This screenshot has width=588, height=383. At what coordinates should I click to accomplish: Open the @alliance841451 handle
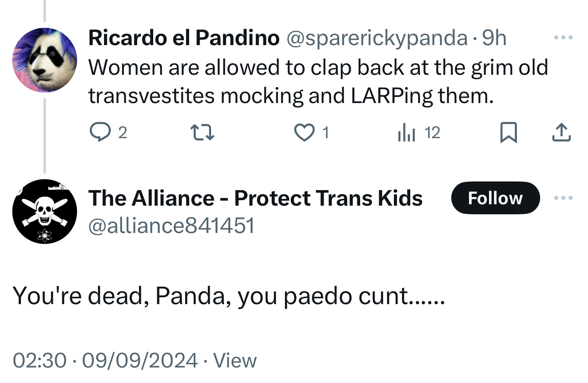coord(171,225)
